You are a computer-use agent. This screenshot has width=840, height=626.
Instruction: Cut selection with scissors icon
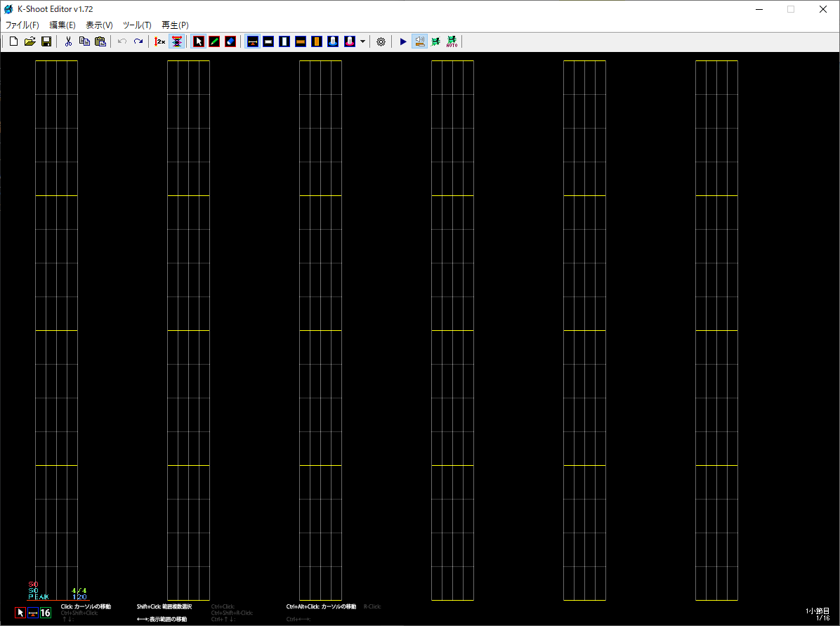coord(68,41)
